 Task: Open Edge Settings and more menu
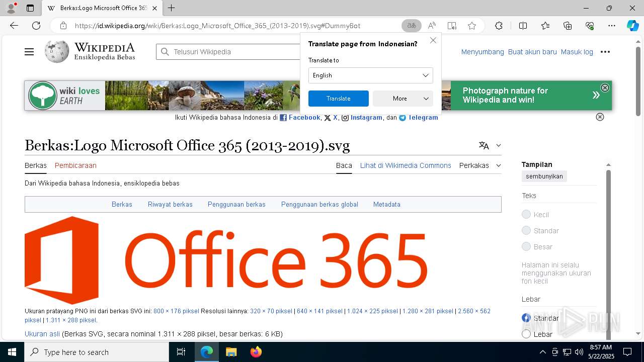point(612,26)
